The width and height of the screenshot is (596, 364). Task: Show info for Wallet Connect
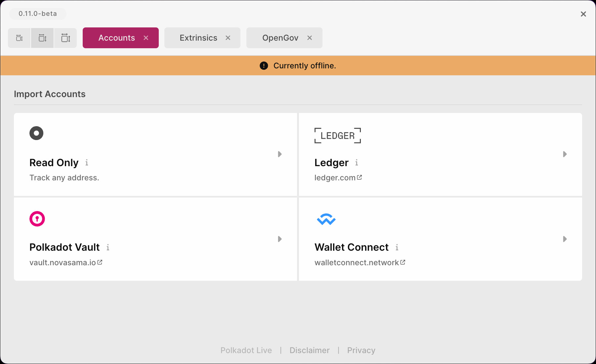pyautogui.click(x=397, y=247)
